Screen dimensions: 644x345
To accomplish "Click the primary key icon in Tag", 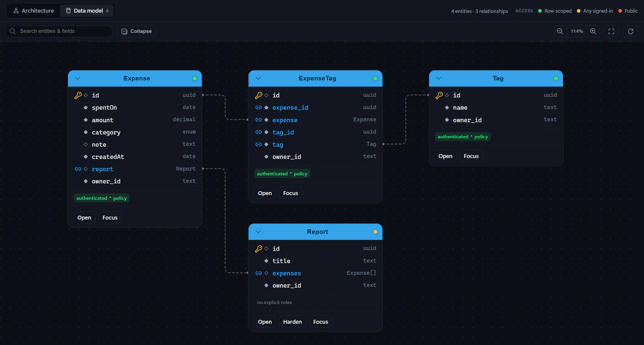I will point(440,95).
